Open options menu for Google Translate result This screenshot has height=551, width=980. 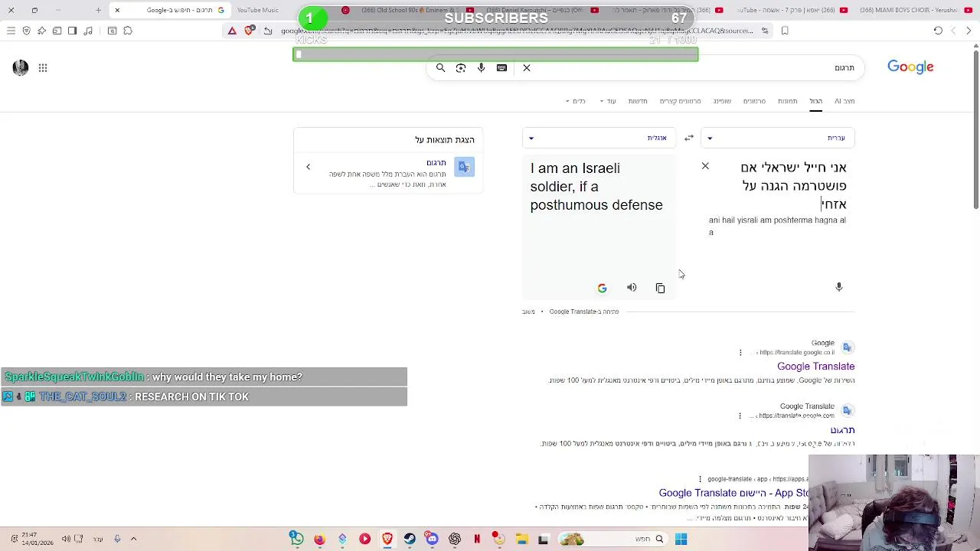(x=740, y=352)
